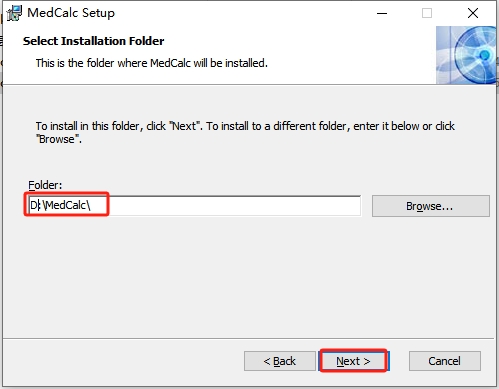
Task: Close the MedCalc Setup dialog
Action: click(x=473, y=13)
